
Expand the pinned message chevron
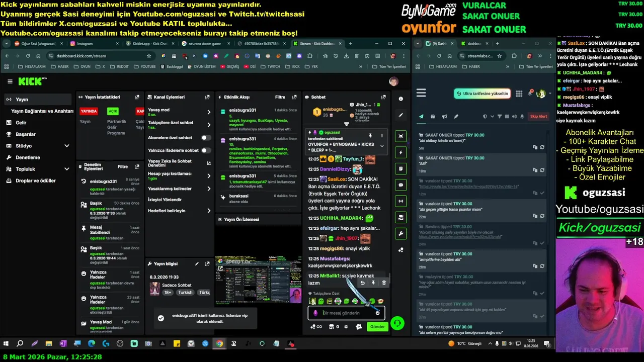(382, 146)
